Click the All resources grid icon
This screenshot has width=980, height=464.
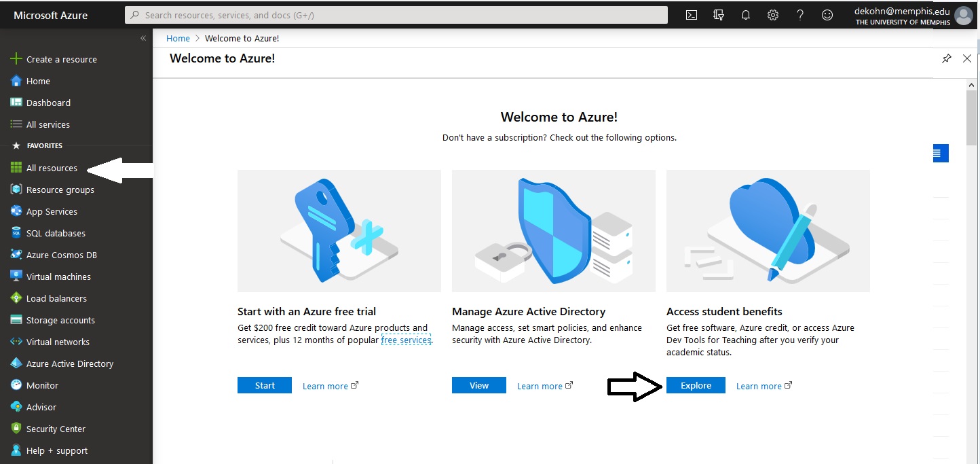pos(16,168)
